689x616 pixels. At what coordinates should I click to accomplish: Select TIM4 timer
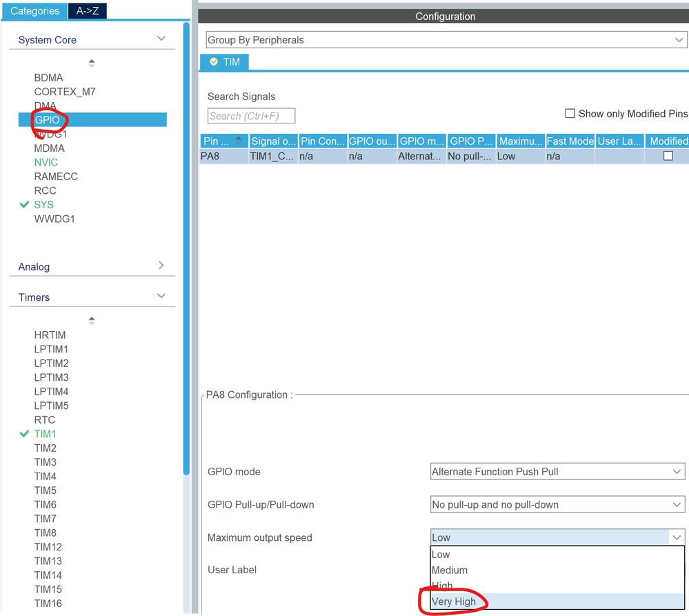click(45, 476)
